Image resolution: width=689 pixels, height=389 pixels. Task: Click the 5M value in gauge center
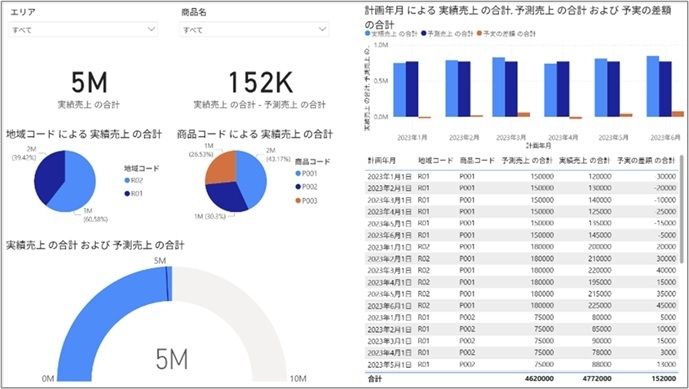pos(172,359)
